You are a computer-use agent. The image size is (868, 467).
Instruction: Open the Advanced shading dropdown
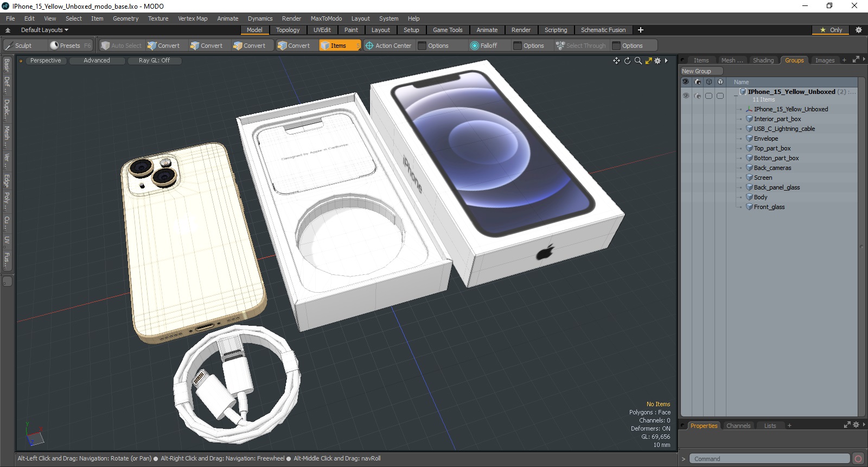tap(97, 60)
